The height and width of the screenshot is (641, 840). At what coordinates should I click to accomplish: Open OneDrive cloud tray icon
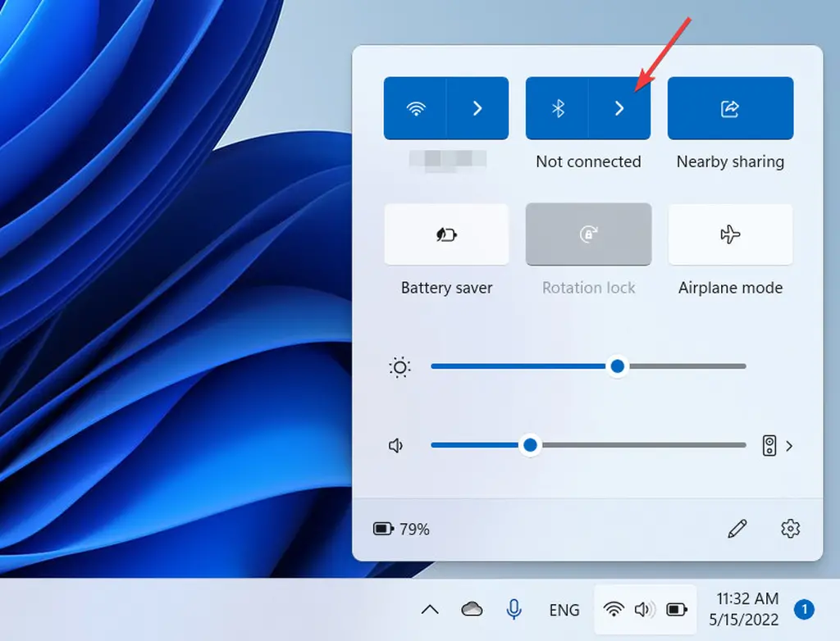click(x=472, y=609)
